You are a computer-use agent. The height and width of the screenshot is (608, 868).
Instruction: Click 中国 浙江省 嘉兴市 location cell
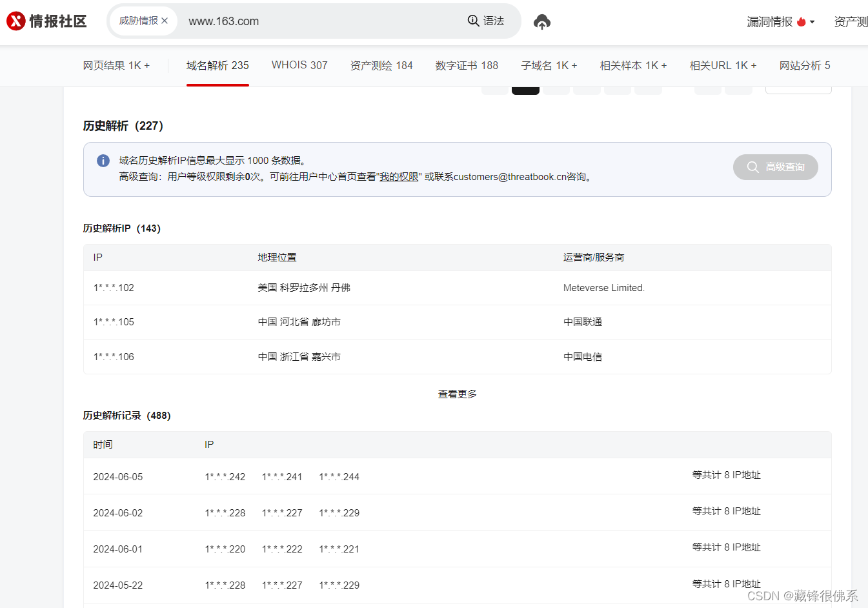[299, 357]
